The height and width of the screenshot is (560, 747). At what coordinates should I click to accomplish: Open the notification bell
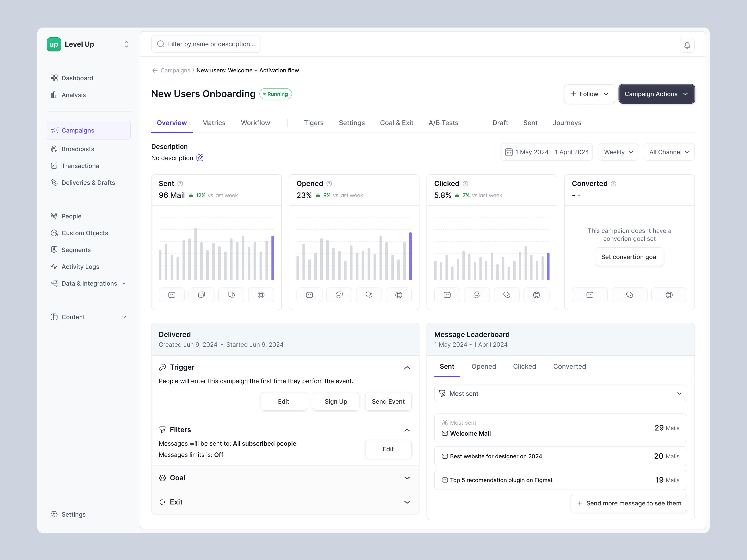tap(687, 45)
